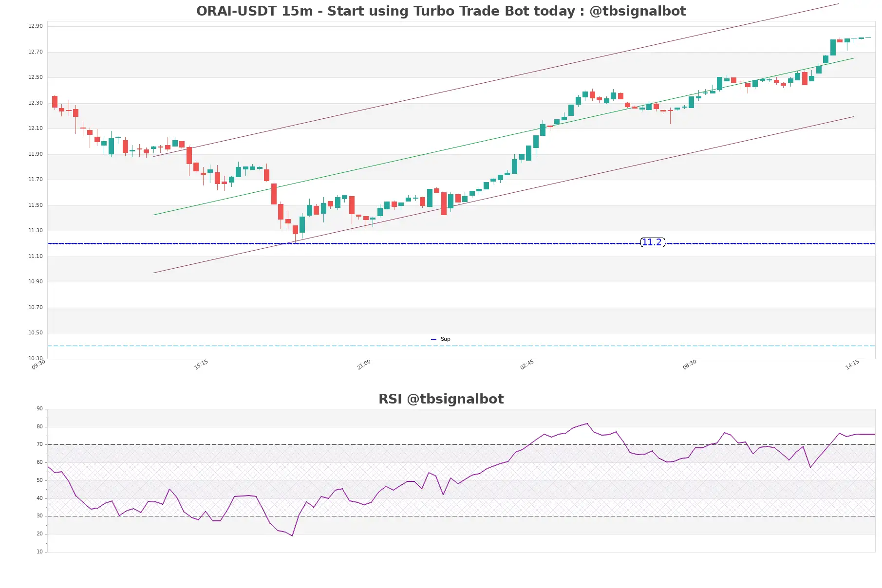This screenshot has width=882, height=588.
Task: Click the RSI 80 axis label
Action: [39, 427]
